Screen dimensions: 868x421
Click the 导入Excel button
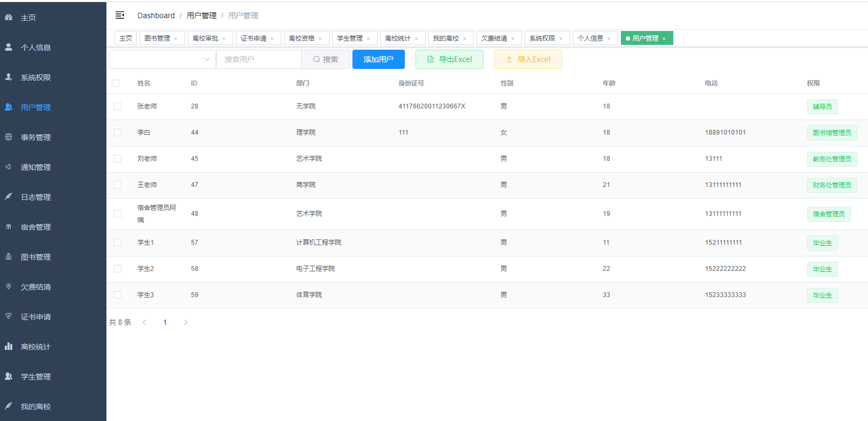(x=528, y=59)
